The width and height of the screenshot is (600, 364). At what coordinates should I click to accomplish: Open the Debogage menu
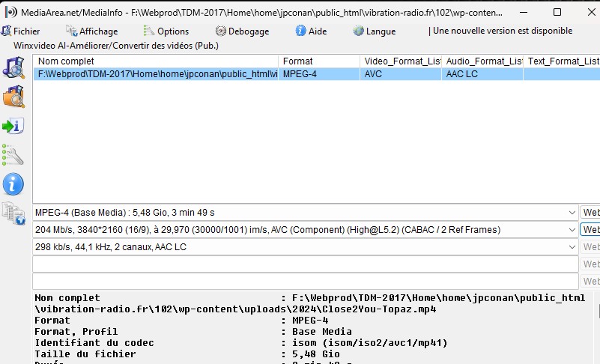(243, 31)
